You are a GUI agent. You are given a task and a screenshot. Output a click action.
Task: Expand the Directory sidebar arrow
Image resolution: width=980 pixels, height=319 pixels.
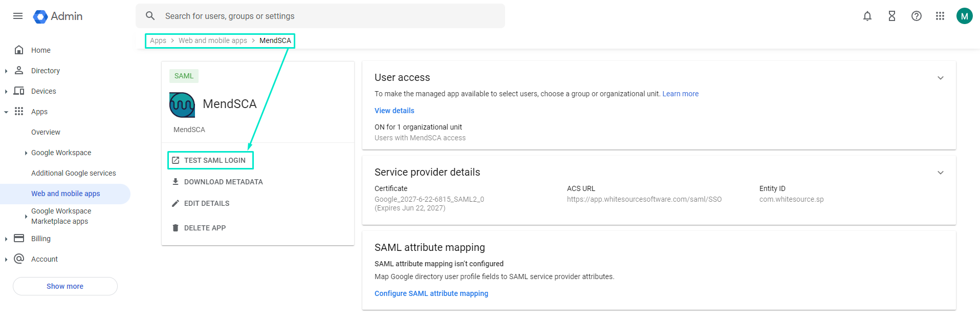[6, 71]
